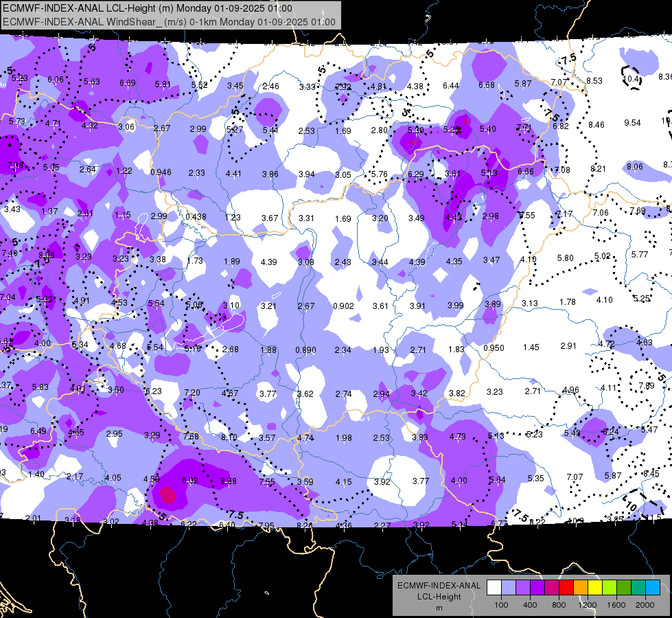Image resolution: width=672 pixels, height=618 pixels.
Task: Click the wind shear value 0.902
Action: (343, 306)
